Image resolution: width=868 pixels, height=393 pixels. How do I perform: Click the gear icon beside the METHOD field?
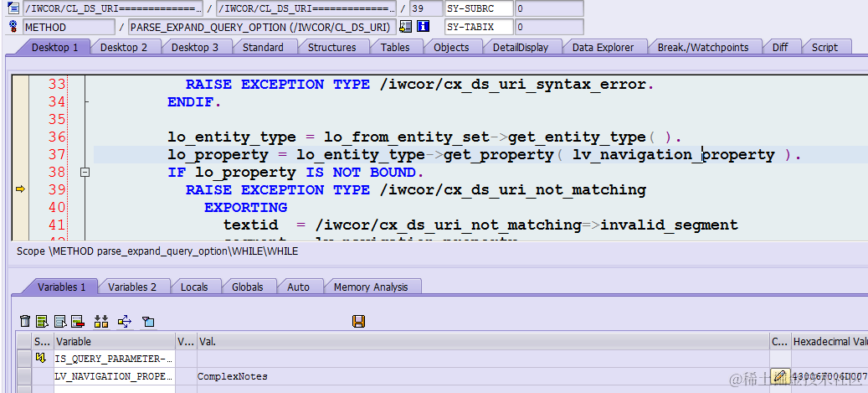coord(14,27)
